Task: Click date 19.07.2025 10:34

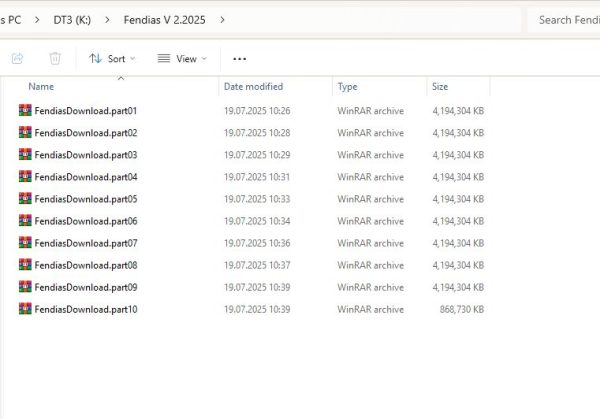Action: [257, 221]
